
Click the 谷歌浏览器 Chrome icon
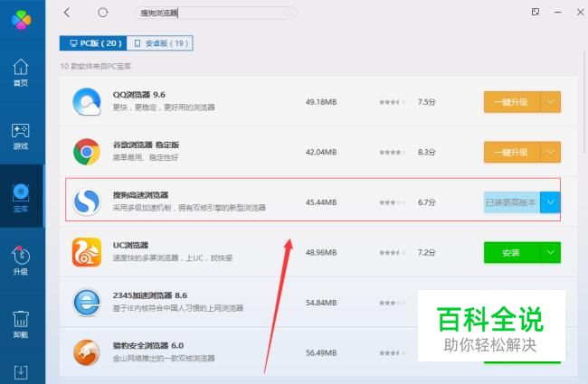pos(87,152)
